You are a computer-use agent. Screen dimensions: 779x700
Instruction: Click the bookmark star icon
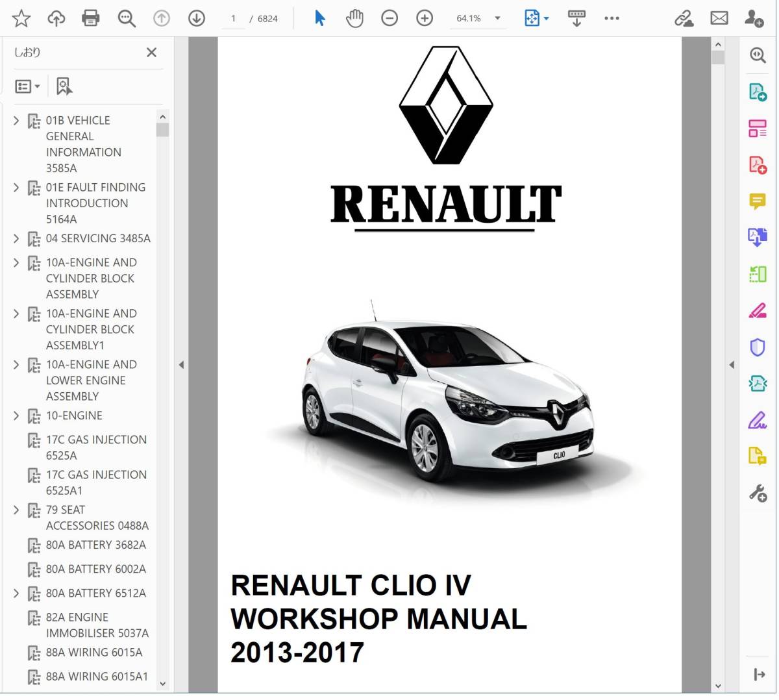(21, 18)
